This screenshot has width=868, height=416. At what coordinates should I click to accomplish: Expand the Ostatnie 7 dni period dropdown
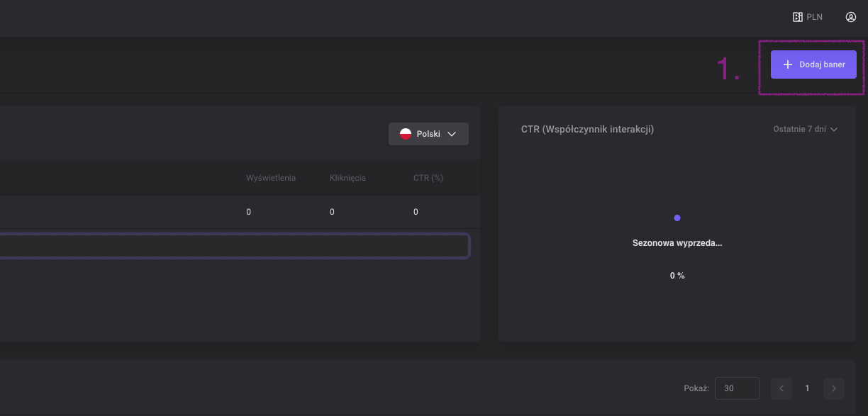coord(806,130)
